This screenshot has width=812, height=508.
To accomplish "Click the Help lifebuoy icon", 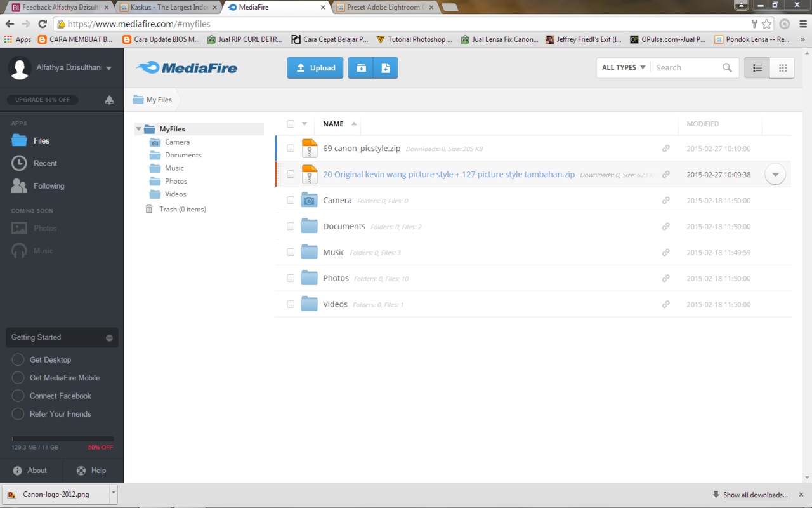I will click(x=81, y=471).
